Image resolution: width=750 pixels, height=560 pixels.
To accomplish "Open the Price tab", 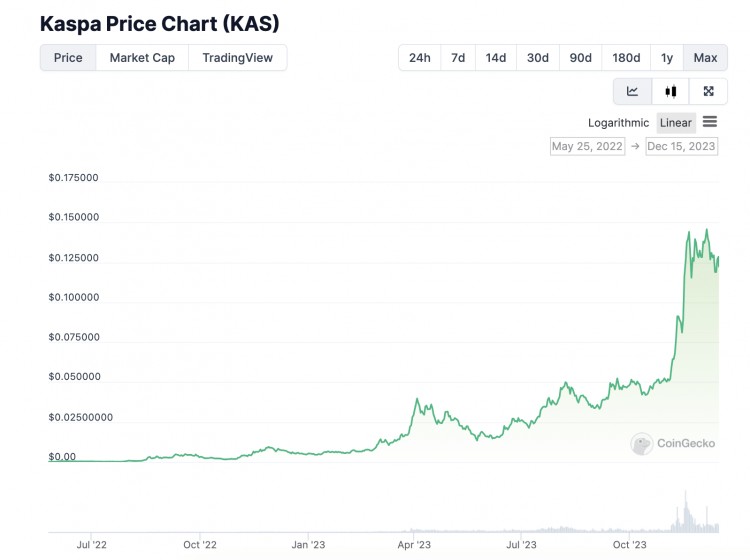I will click(68, 58).
